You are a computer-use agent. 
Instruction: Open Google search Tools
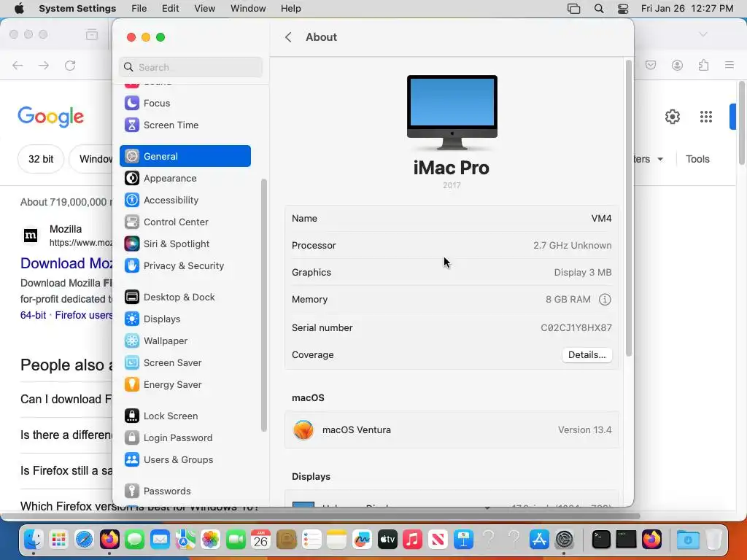point(697,159)
